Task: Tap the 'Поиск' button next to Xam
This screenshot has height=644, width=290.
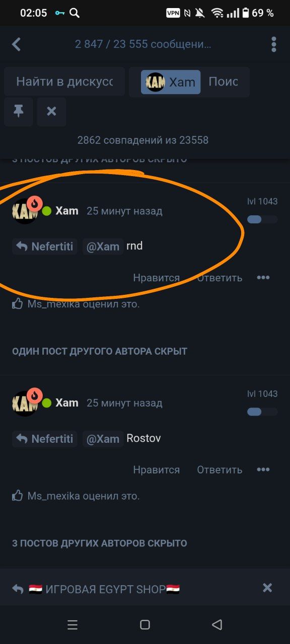Action: point(224,82)
